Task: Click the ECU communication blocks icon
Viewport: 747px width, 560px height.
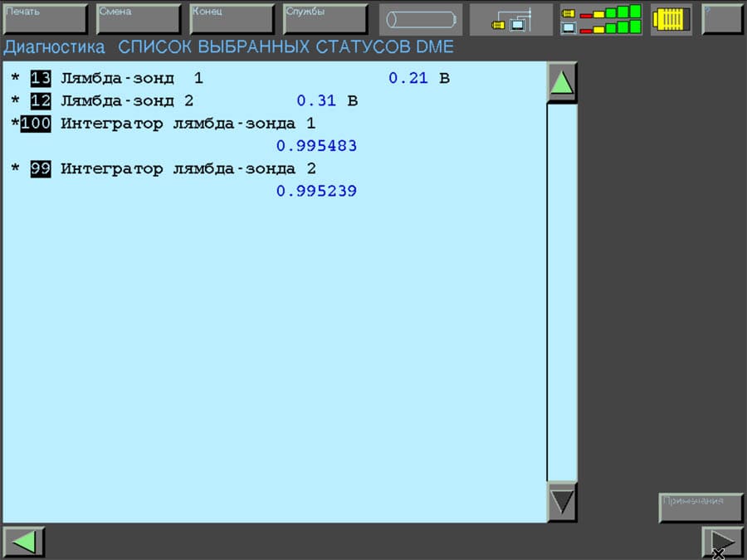Action: 602,18
